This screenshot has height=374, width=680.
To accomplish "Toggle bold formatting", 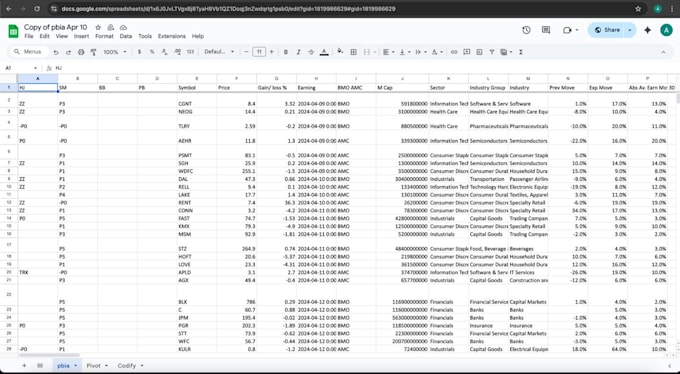I will [286, 52].
